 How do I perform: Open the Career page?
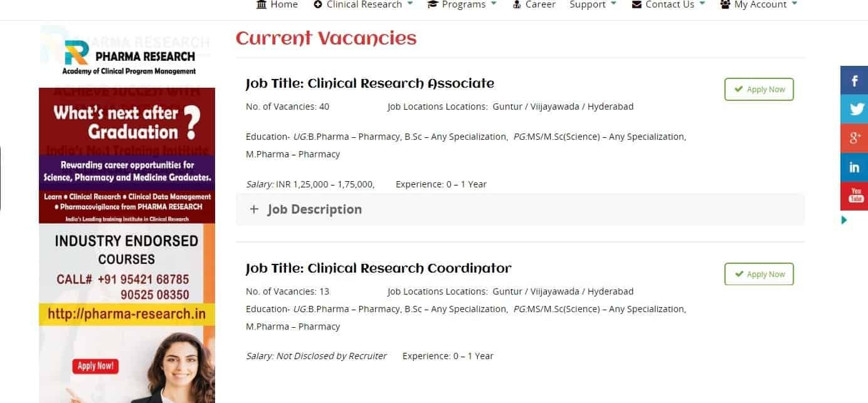coord(534,5)
